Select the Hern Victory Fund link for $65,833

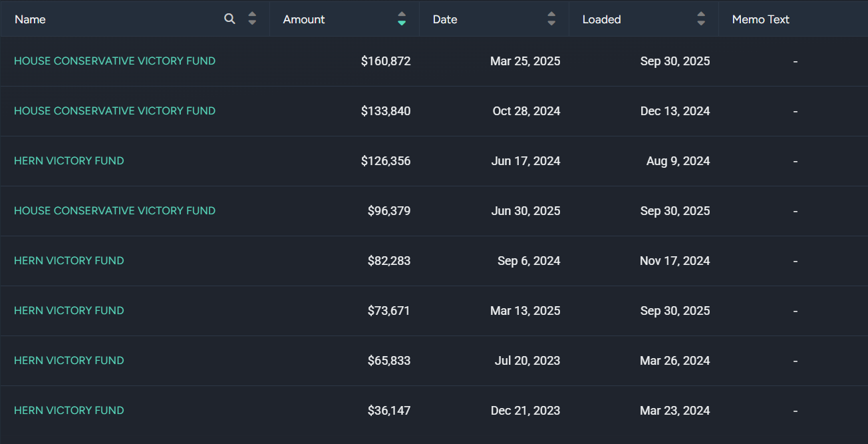[69, 360]
